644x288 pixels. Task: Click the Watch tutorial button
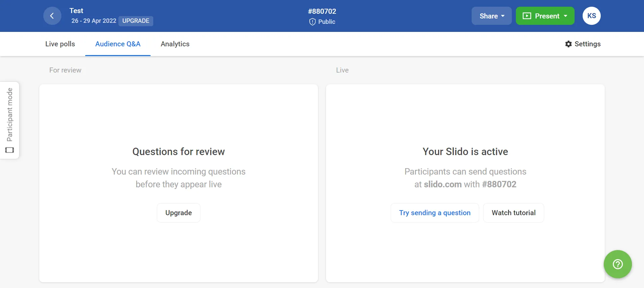pos(514,213)
